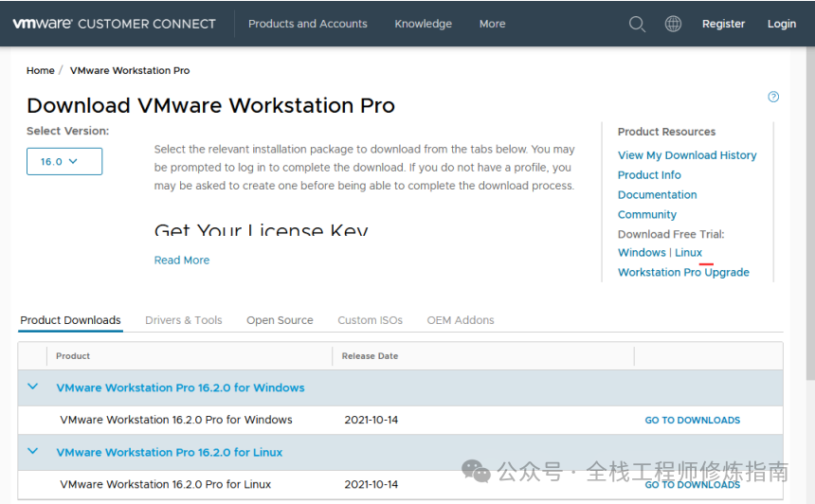815x504 pixels.
Task: Open the version 16.0 dropdown
Action: 63,162
